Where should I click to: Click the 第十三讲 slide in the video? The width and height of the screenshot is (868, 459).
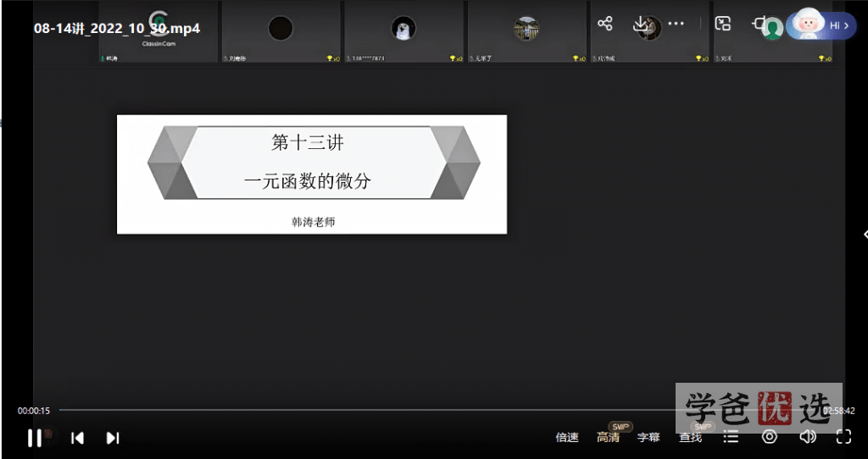[312, 174]
